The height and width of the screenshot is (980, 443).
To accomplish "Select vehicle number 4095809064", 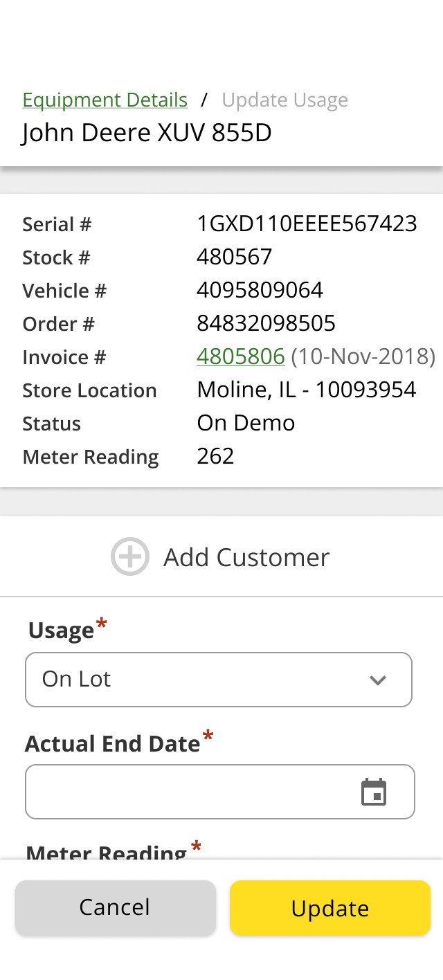I will coord(260,290).
